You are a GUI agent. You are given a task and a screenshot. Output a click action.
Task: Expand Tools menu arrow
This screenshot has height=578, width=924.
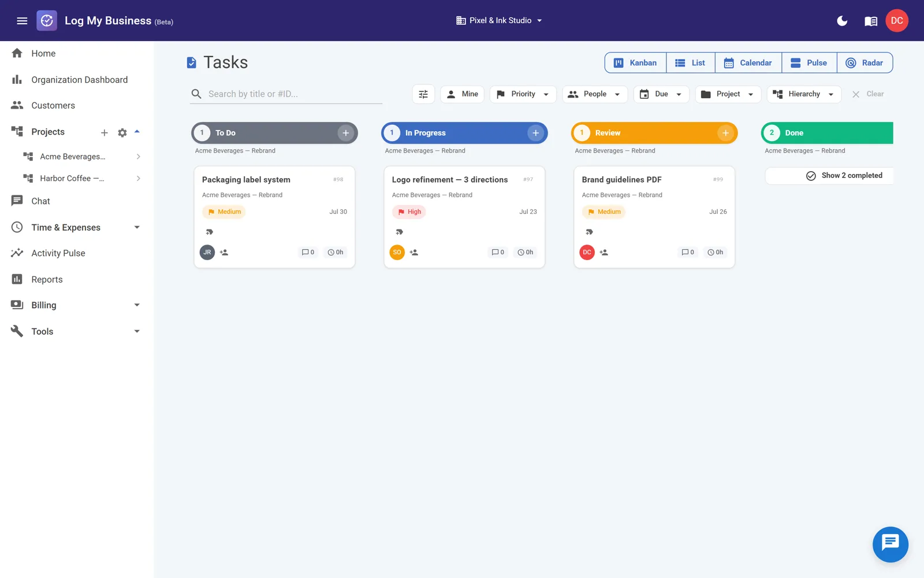pos(137,331)
